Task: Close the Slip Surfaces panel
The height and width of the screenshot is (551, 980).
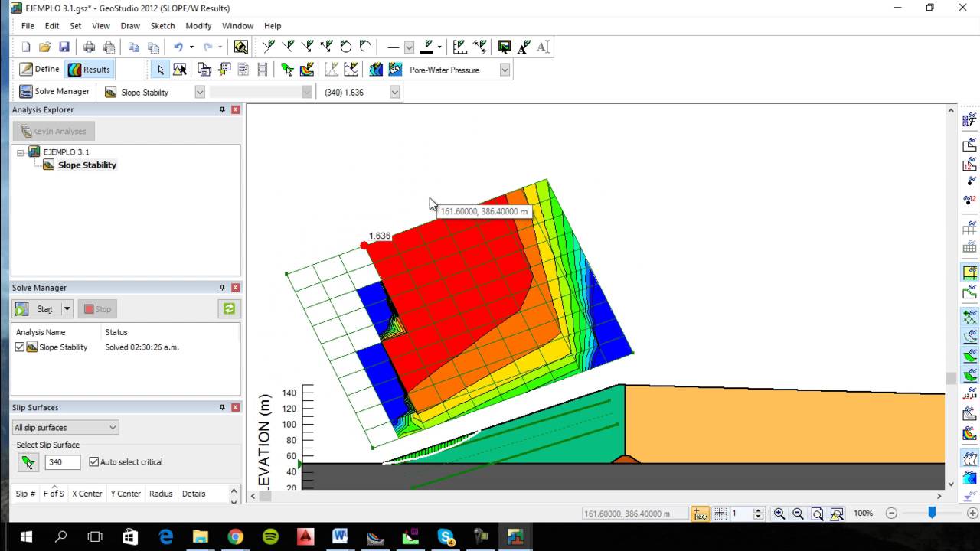Action: (x=236, y=408)
